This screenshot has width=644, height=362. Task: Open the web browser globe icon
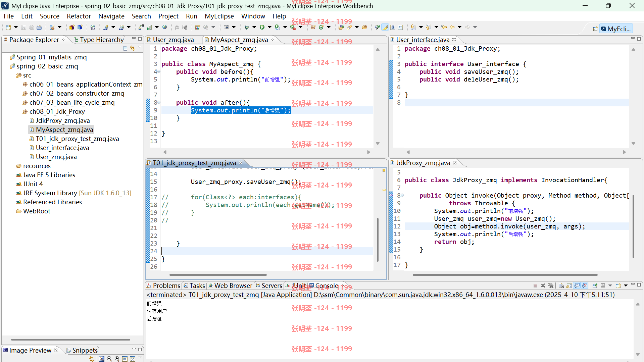[x=164, y=27]
